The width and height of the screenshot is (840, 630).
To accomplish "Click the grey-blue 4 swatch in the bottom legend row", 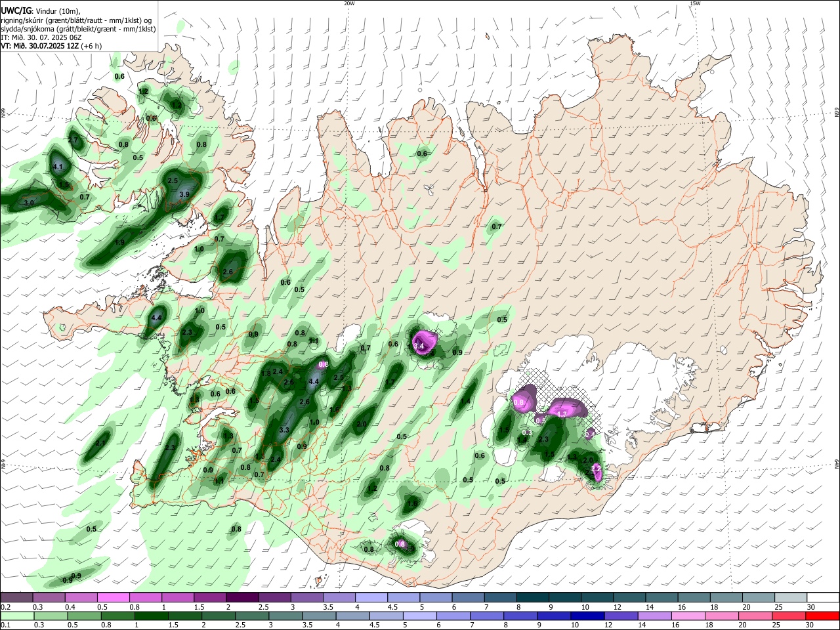I will (x=352, y=616).
